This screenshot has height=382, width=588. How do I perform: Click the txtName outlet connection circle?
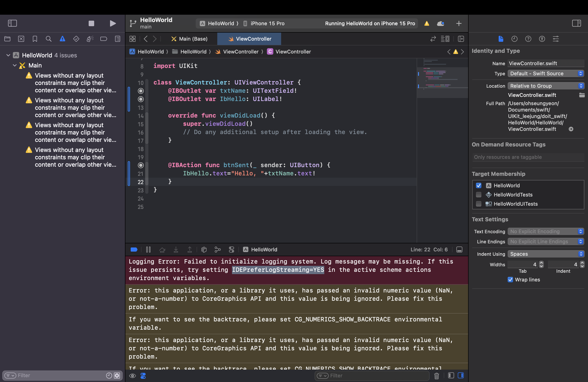coord(141,91)
